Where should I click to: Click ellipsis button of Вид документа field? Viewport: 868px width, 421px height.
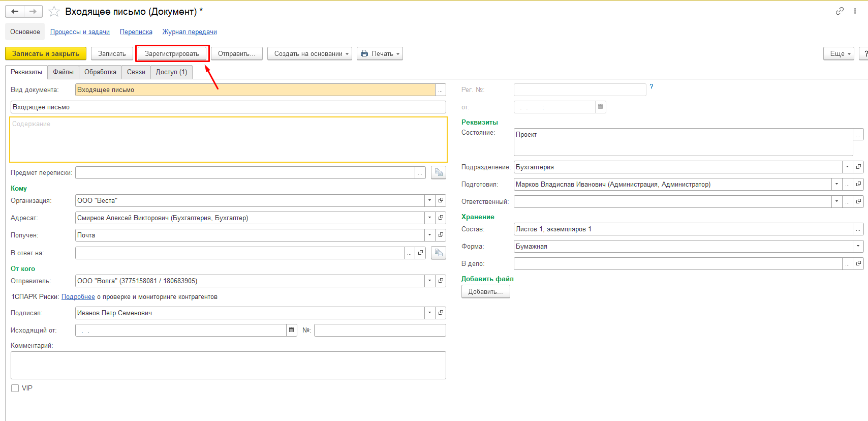[441, 90]
